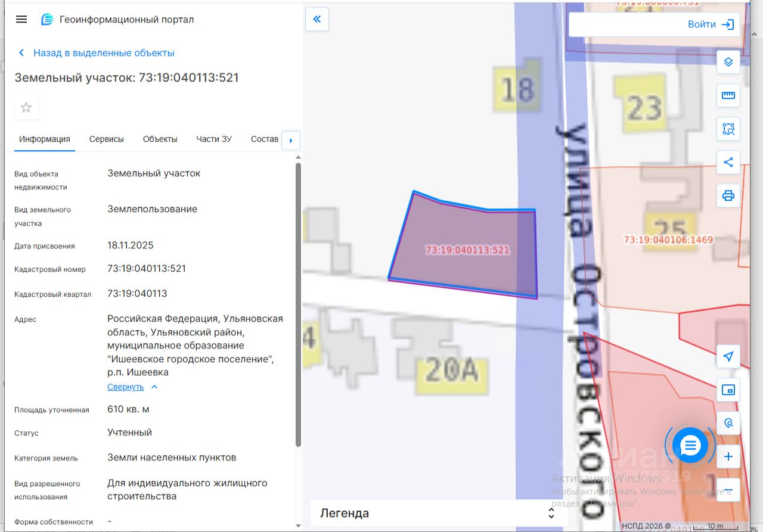Click building number 20А on the map
This screenshot has width=763, height=532.
coord(452,371)
